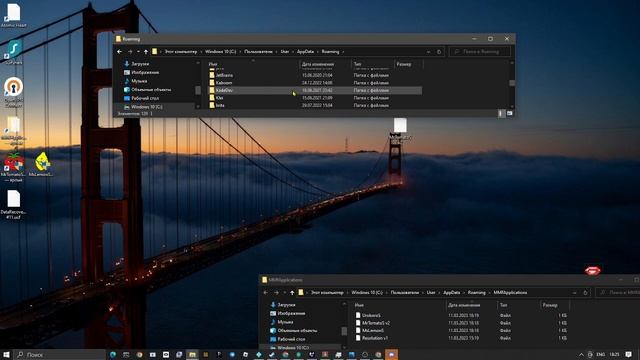Select the Klei folder row

tap(314, 98)
